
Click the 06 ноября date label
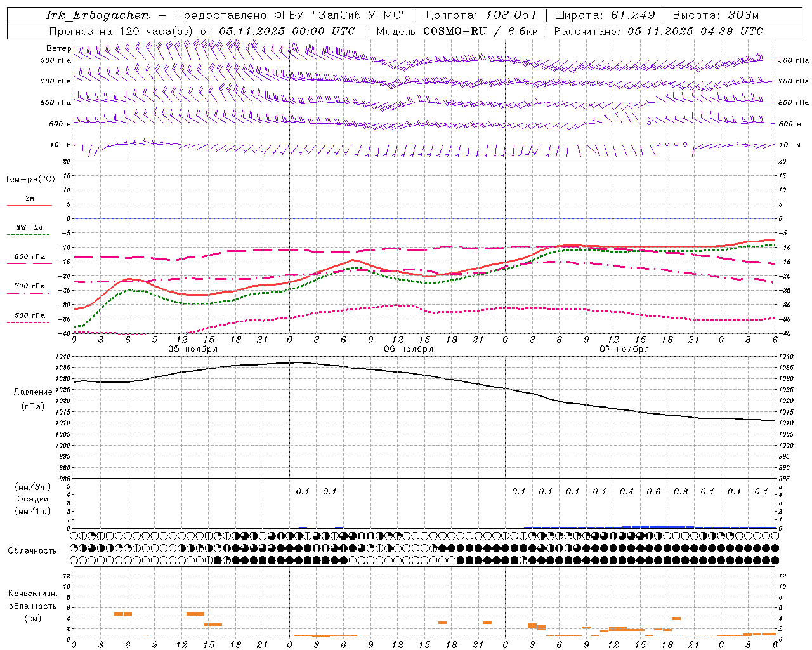coord(409,349)
